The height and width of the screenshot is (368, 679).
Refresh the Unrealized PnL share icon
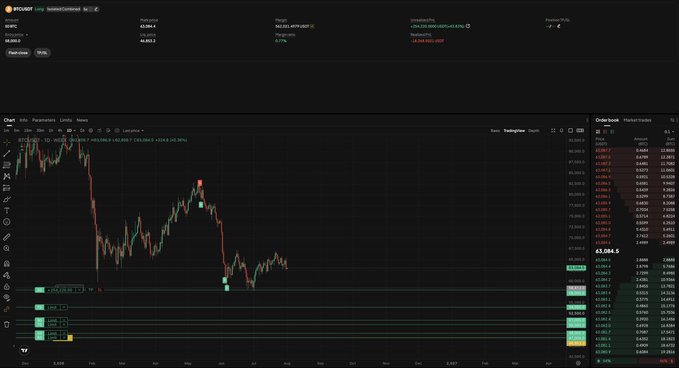[x=468, y=26]
